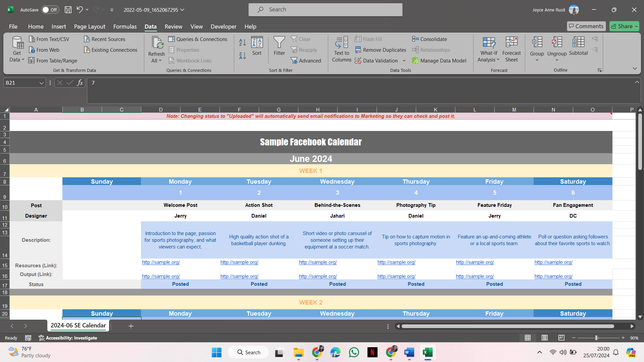
Task: Adjust the zoom slider
Action: click(x=597, y=338)
